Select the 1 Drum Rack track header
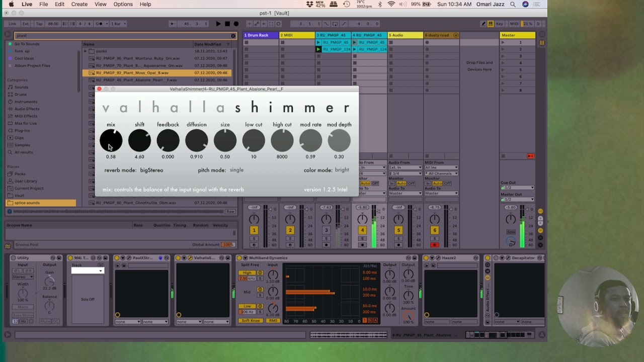 coord(261,35)
